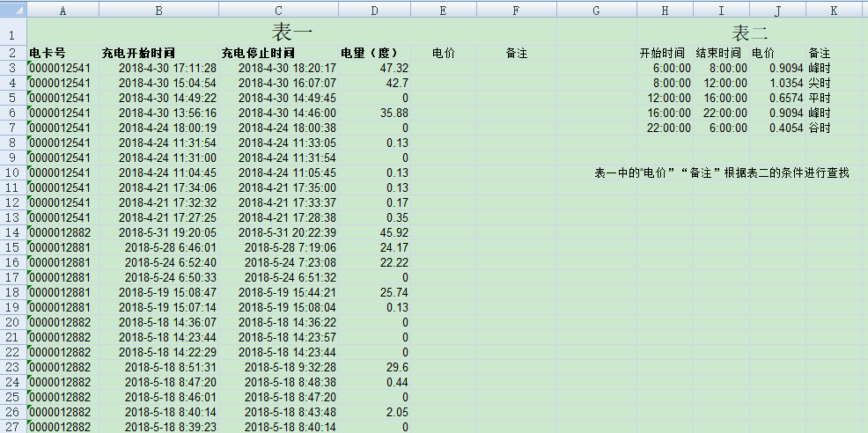Select column J header
Viewport: 868px width, 433px height.
pyautogui.click(x=778, y=10)
